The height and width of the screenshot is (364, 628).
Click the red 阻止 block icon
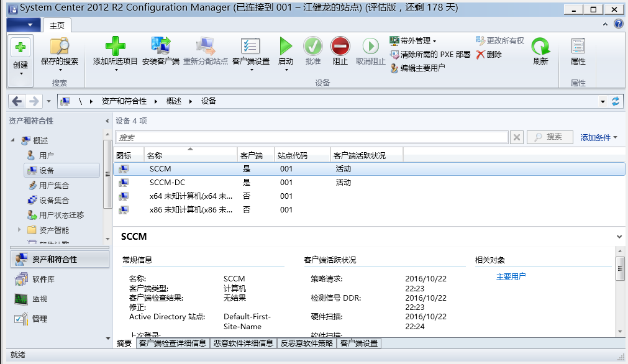[x=340, y=46]
